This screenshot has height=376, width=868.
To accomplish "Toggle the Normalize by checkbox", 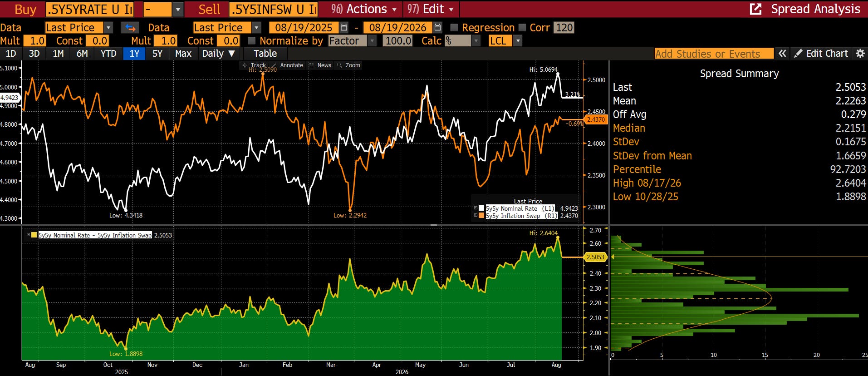I will click(x=251, y=41).
